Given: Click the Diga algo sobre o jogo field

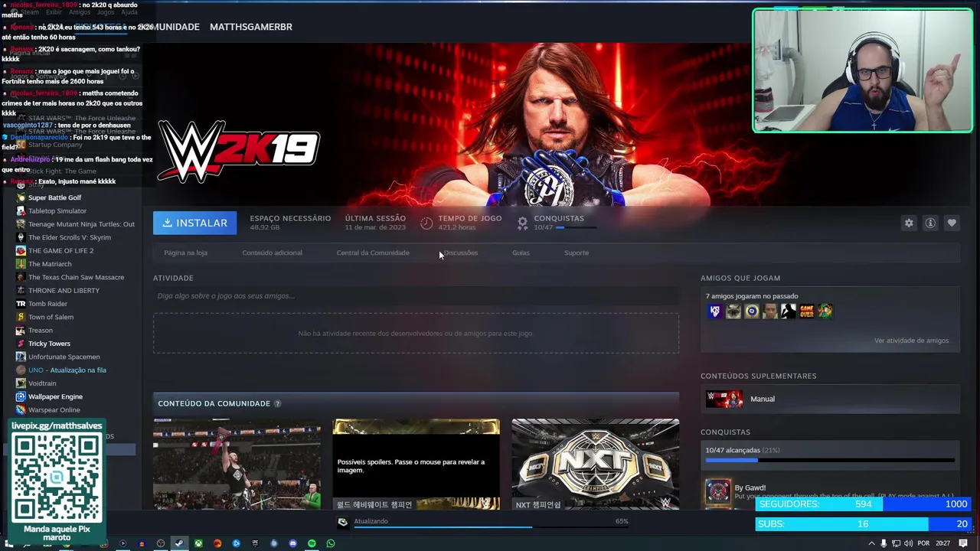Looking at the screenshot, I should 416,296.
